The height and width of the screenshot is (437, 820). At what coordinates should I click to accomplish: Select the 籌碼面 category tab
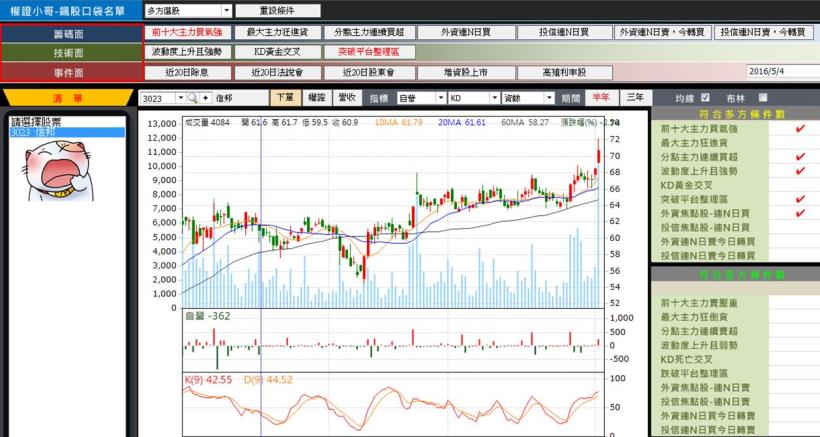point(72,33)
